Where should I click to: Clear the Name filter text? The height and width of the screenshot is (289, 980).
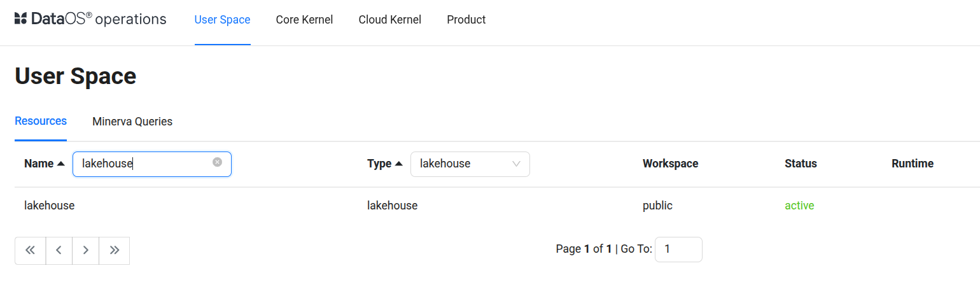217,162
